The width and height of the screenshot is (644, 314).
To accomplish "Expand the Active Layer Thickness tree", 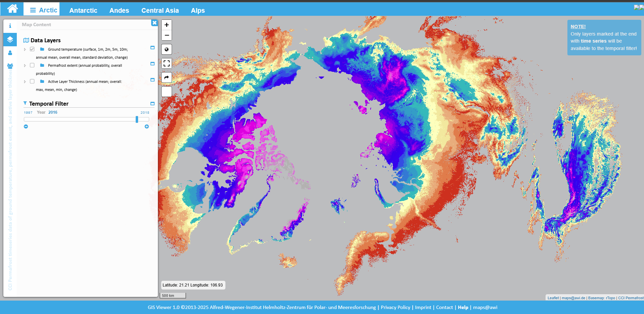I will click(25, 81).
